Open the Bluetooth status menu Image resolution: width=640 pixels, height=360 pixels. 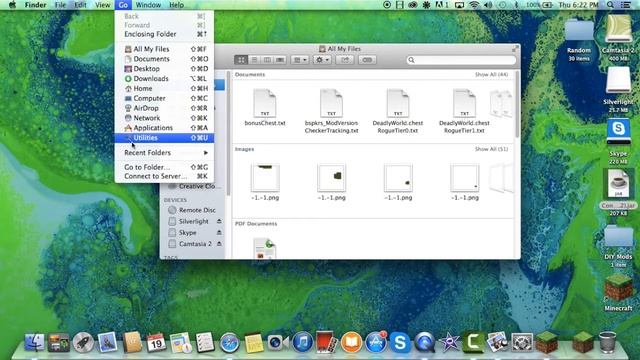click(x=516, y=5)
